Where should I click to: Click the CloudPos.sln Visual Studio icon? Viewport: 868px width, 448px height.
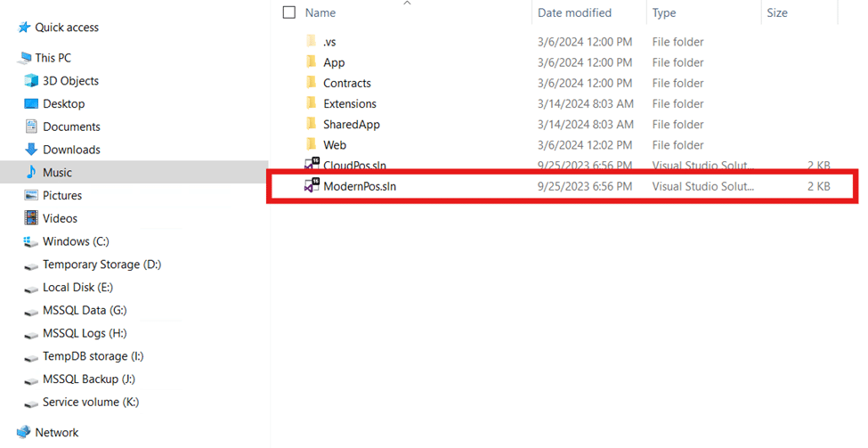[x=312, y=164]
